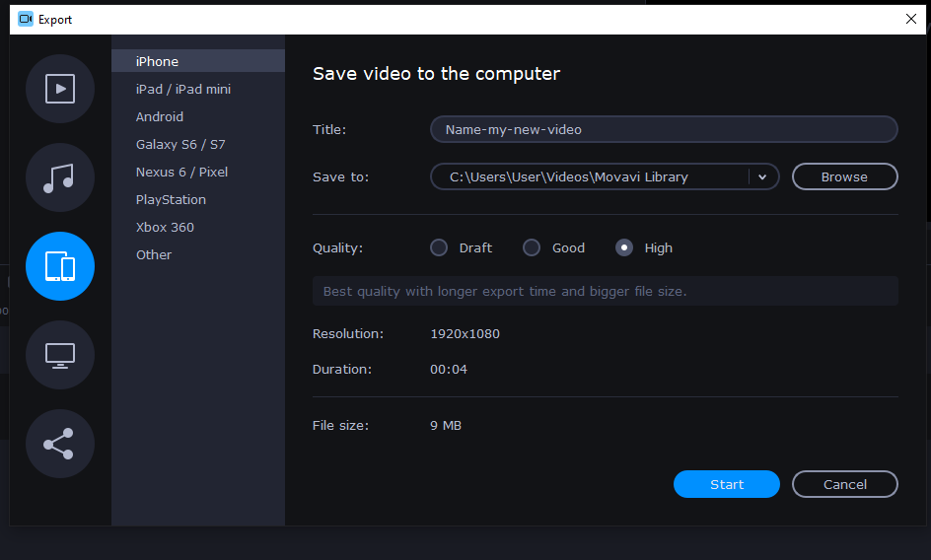Open the share online upload icon
This screenshot has height=560, width=931.
pyautogui.click(x=60, y=444)
